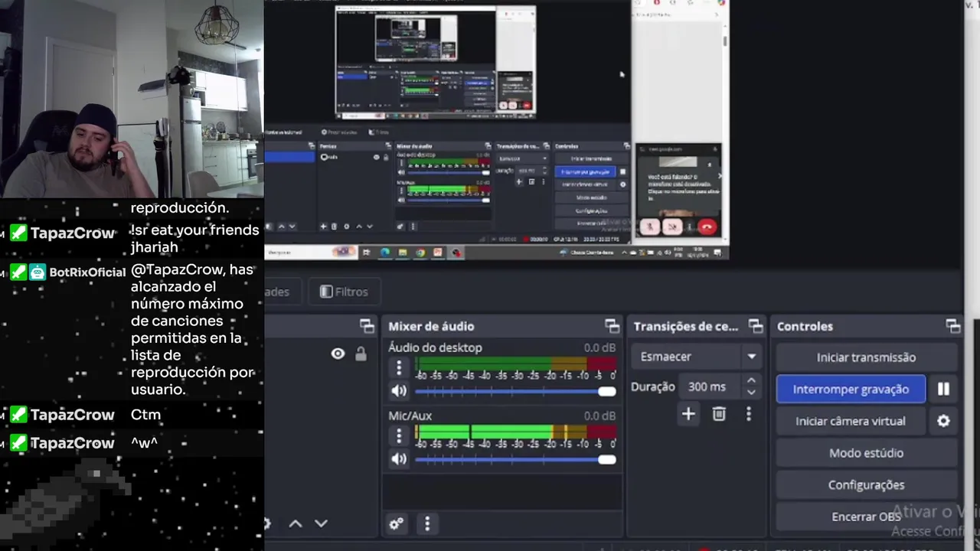The image size is (980, 551).
Task: Toggle source visibility eye icon
Action: [x=338, y=354]
